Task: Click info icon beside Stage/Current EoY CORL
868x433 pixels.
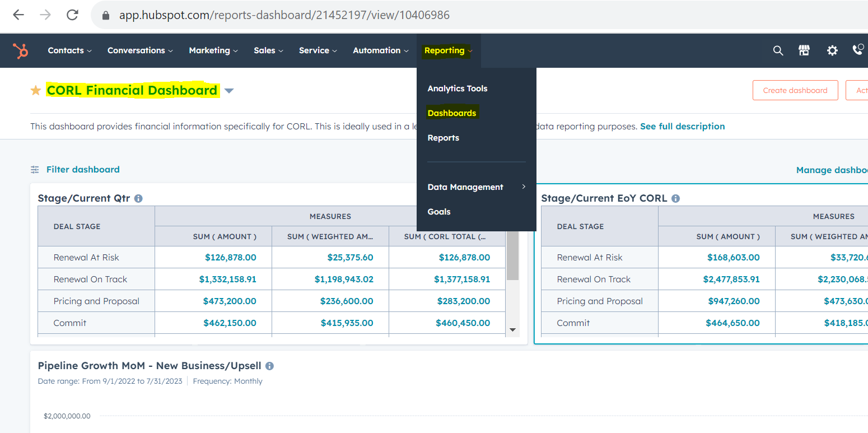Action: 675,198
